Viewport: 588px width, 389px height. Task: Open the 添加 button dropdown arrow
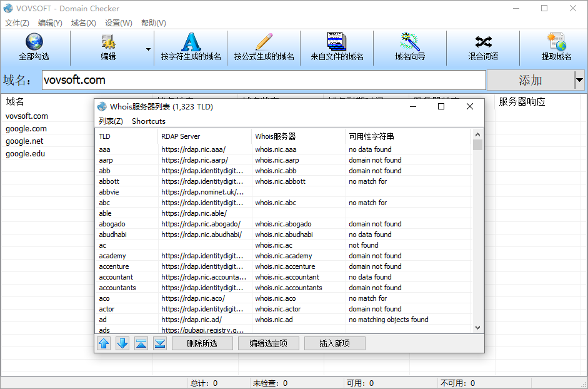(x=579, y=80)
